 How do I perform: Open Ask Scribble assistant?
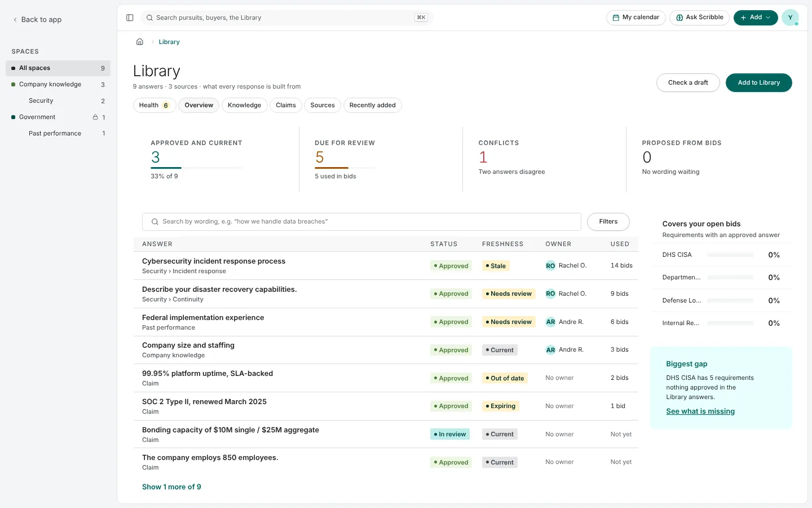click(x=700, y=17)
